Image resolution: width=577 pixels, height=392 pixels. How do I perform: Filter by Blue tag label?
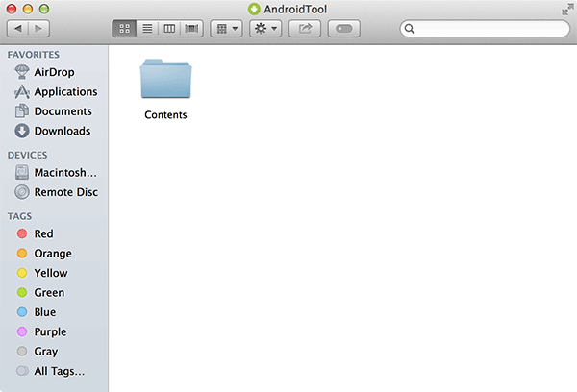(x=45, y=312)
